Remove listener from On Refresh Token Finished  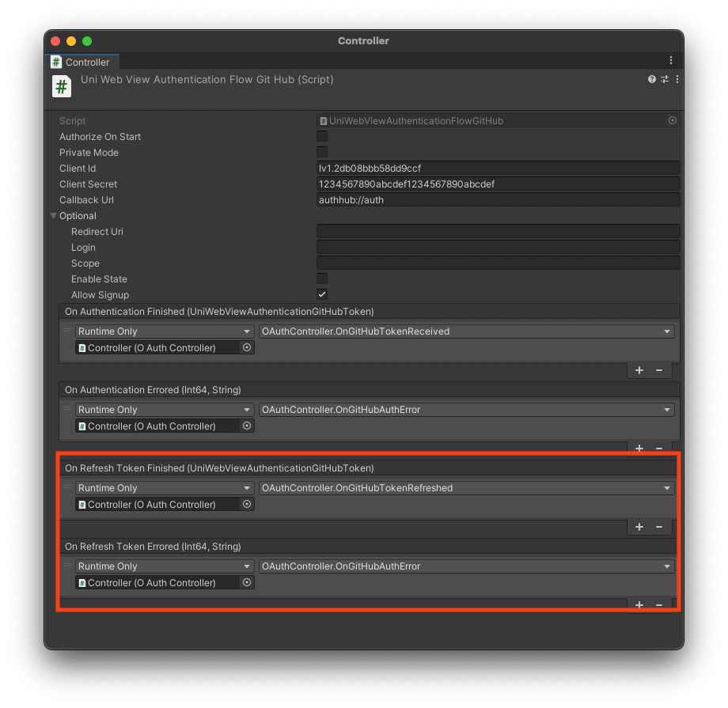coord(659,527)
